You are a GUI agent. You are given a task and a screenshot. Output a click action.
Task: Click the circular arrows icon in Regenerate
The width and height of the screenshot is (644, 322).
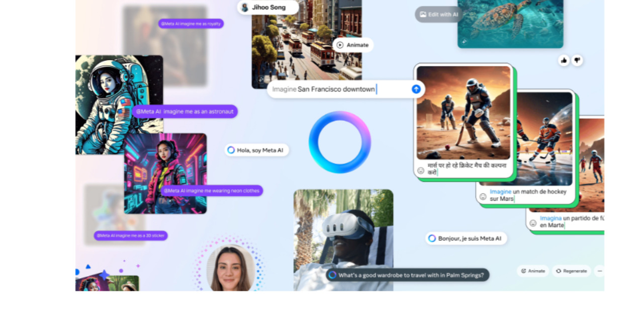tap(558, 271)
